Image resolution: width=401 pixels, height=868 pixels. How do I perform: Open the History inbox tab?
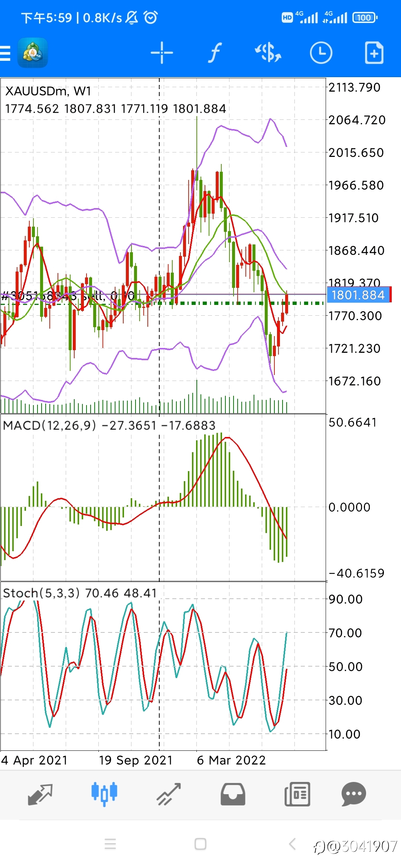[233, 794]
